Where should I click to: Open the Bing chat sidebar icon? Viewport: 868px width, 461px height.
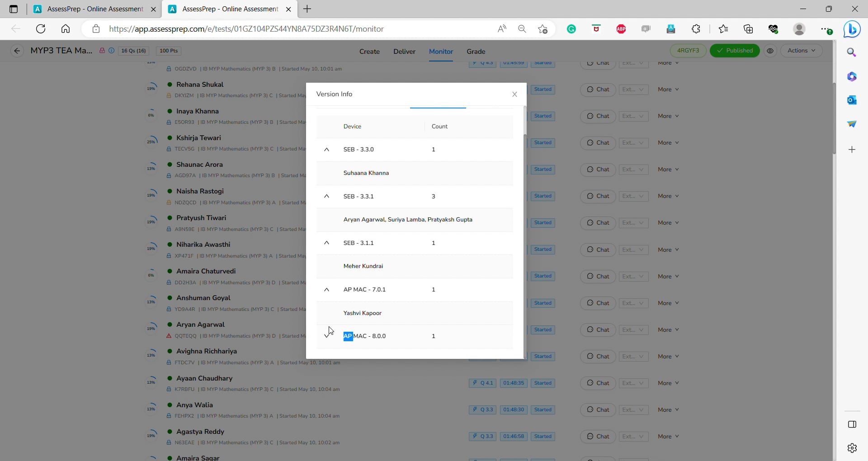point(852,29)
